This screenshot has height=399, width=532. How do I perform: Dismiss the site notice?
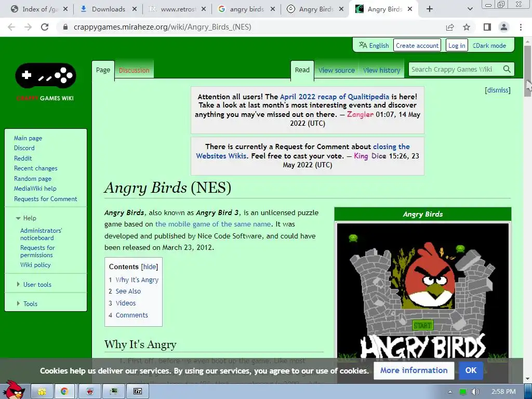coord(498,90)
